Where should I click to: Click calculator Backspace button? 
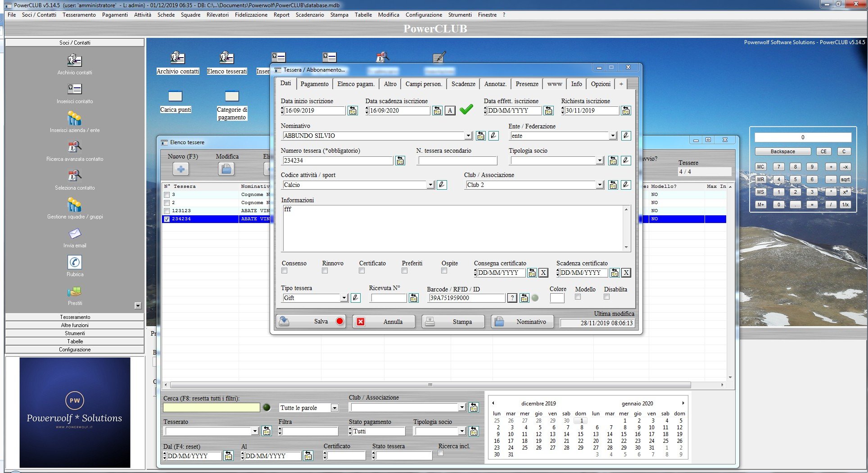click(782, 151)
